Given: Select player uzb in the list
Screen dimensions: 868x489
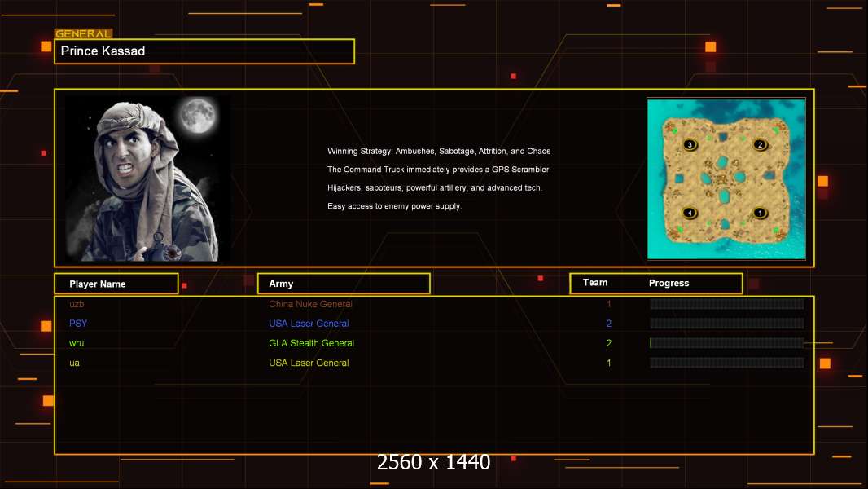Looking at the screenshot, I should (x=77, y=304).
